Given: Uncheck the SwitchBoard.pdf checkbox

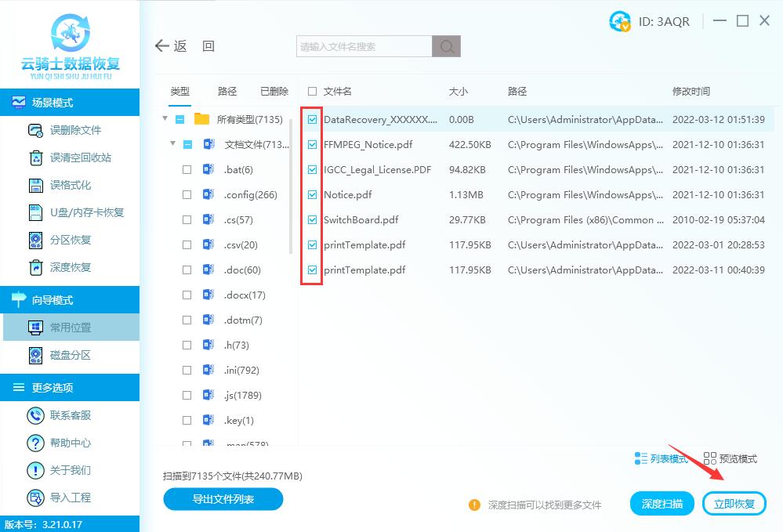Looking at the screenshot, I should [x=312, y=219].
